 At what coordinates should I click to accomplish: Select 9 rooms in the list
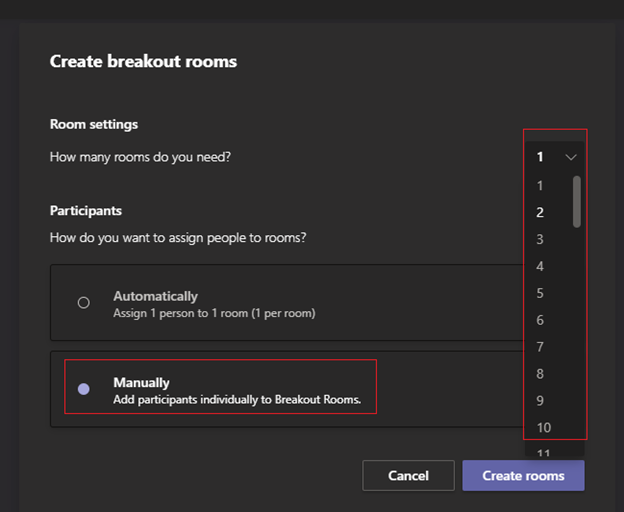[x=540, y=401]
